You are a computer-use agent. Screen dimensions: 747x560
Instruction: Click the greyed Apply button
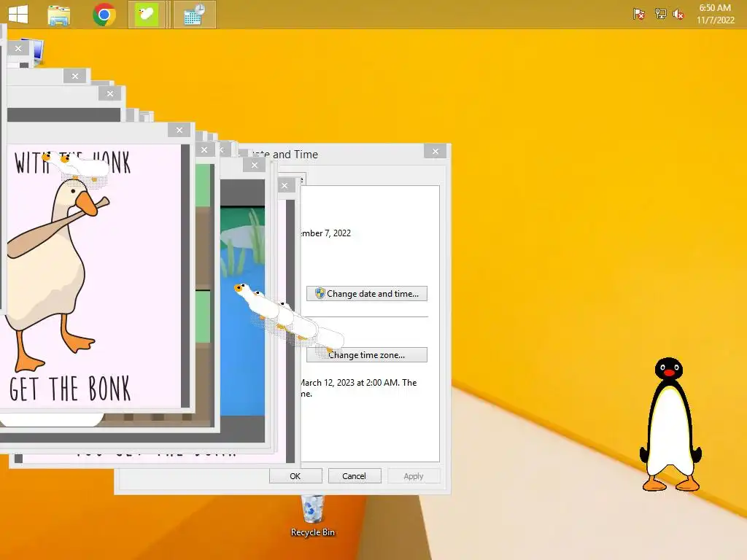pyautogui.click(x=414, y=476)
